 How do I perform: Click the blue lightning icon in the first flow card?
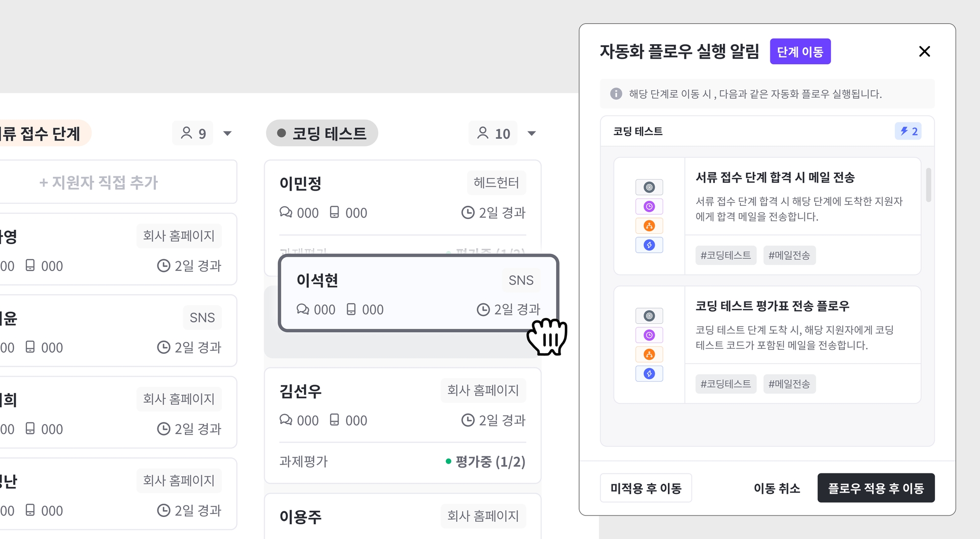(x=649, y=245)
